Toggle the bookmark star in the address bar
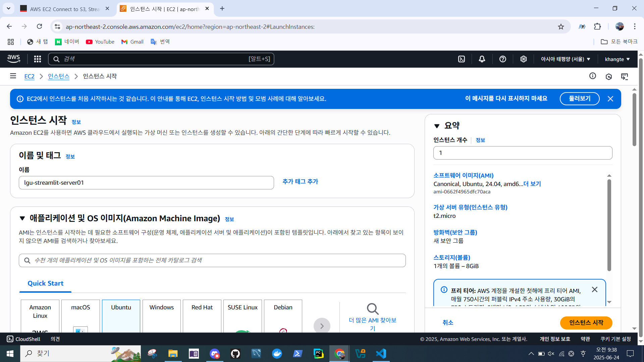 [x=561, y=26]
